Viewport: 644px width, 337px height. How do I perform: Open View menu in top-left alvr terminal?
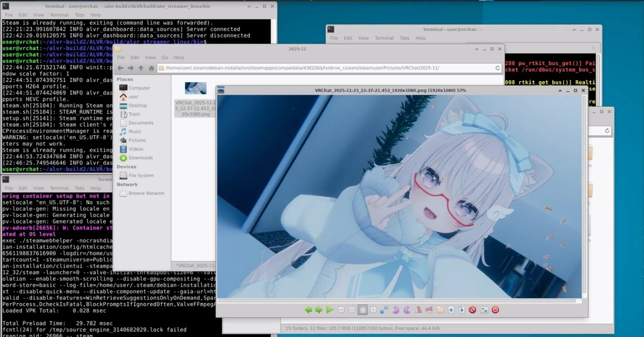pos(38,15)
